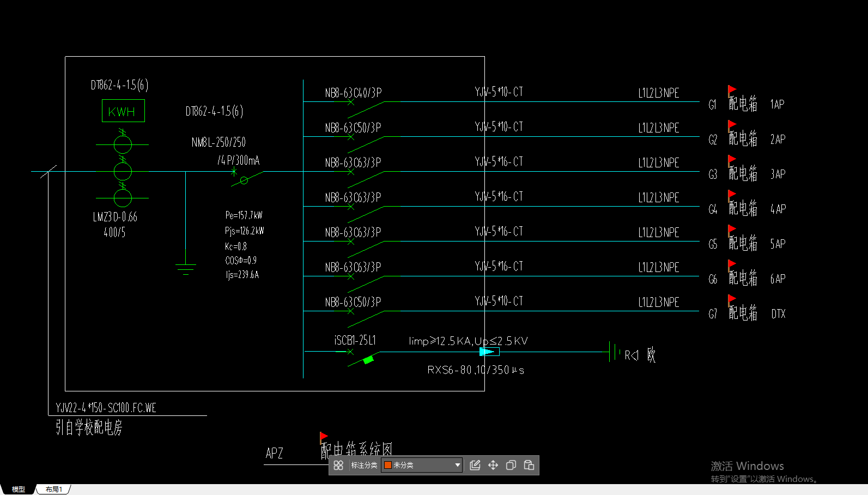Select text 引自学校配电房
Screen dimensions: 868x495
[x=89, y=427]
